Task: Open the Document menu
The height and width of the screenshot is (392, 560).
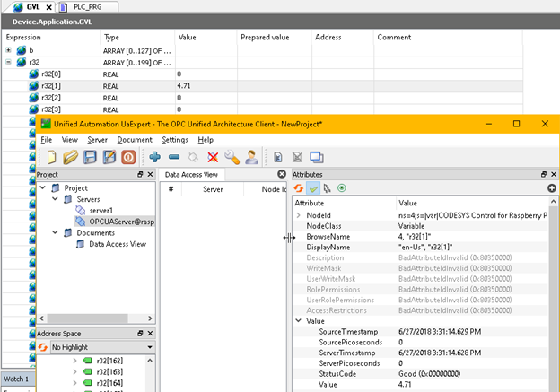Action: pyautogui.click(x=135, y=140)
